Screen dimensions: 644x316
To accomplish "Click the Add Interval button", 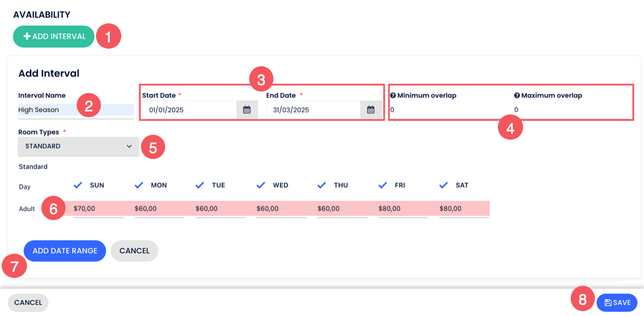I will point(54,36).
